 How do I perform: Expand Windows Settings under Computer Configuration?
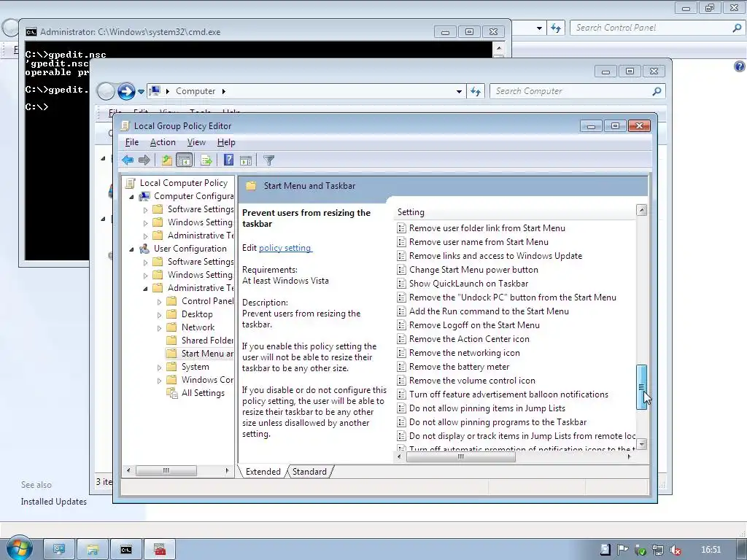(x=146, y=223)
